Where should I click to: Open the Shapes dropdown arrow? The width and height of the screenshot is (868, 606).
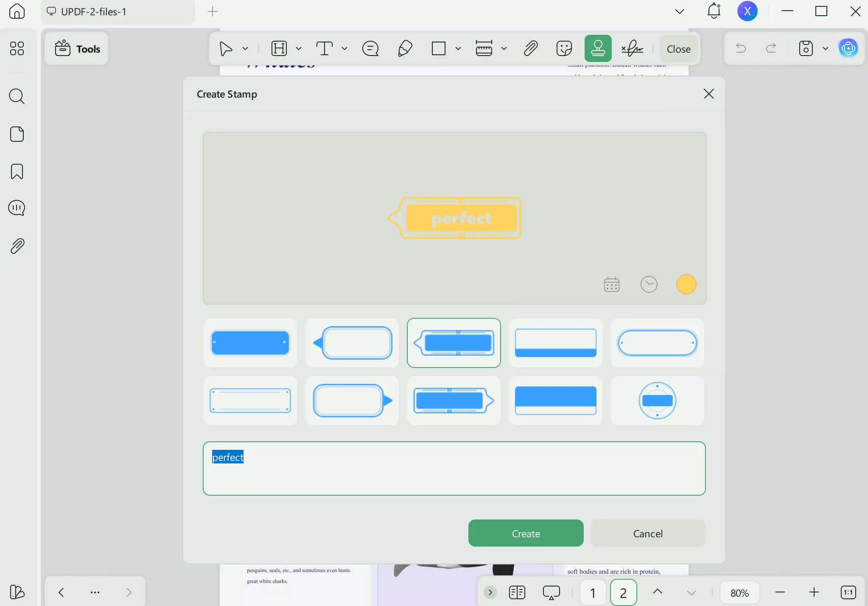pos(457,48)
